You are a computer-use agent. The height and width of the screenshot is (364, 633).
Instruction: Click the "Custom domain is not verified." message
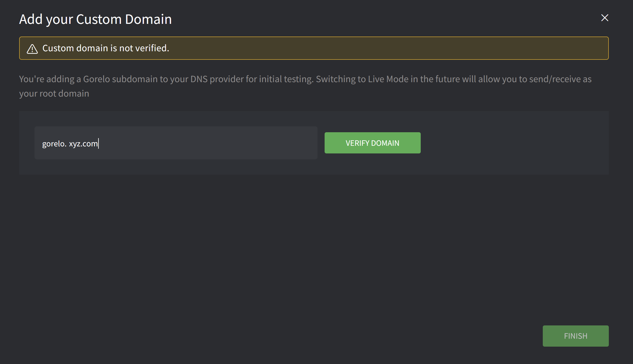(x=106, y=48)
